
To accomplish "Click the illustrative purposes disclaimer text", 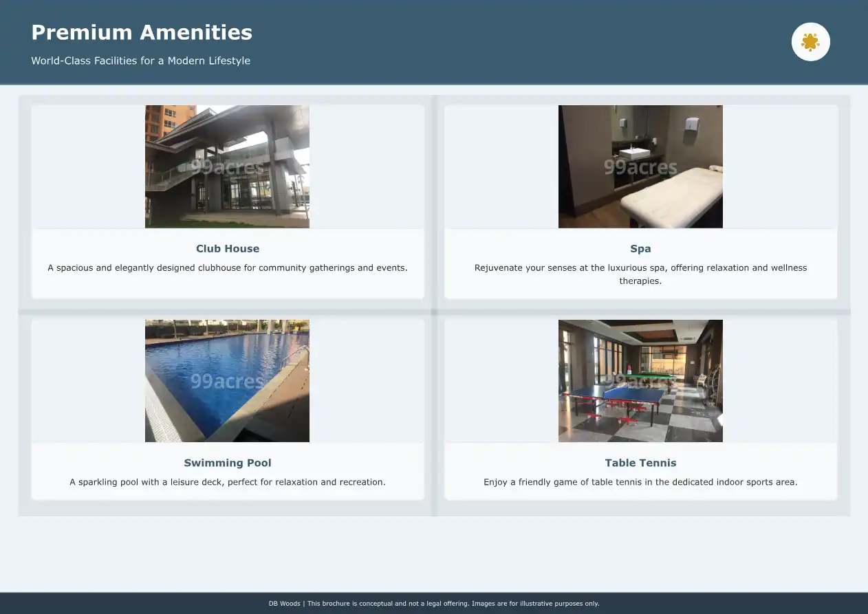I will tap(535, 604).
